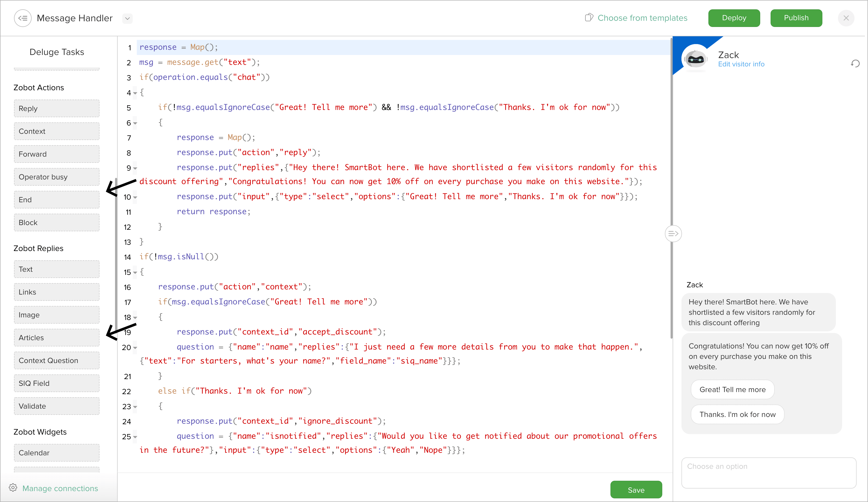Click the Choose an option input field

pos(769,472)
